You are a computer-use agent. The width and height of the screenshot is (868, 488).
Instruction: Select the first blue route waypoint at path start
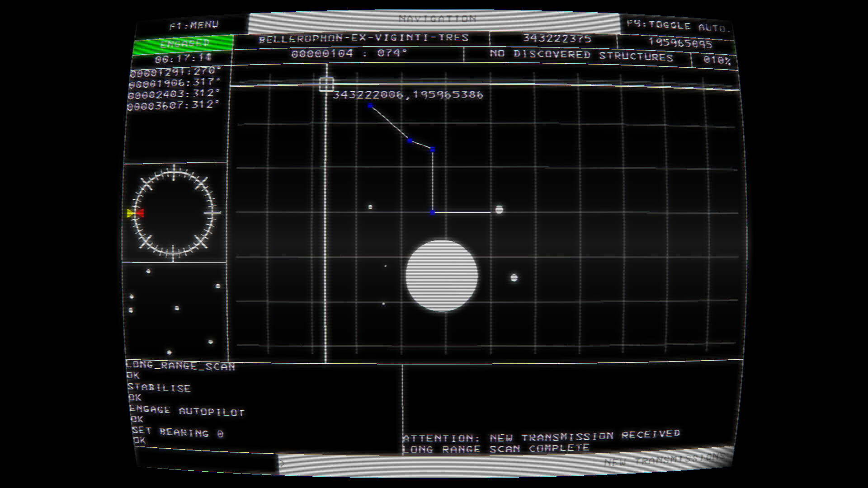click(370, 106)
